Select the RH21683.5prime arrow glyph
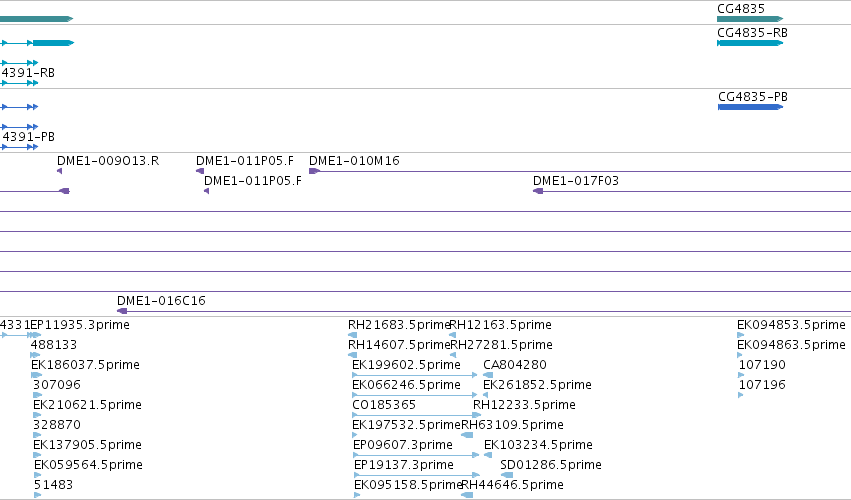851x500 pixels. pyautogui.click(x=352, y=335)
